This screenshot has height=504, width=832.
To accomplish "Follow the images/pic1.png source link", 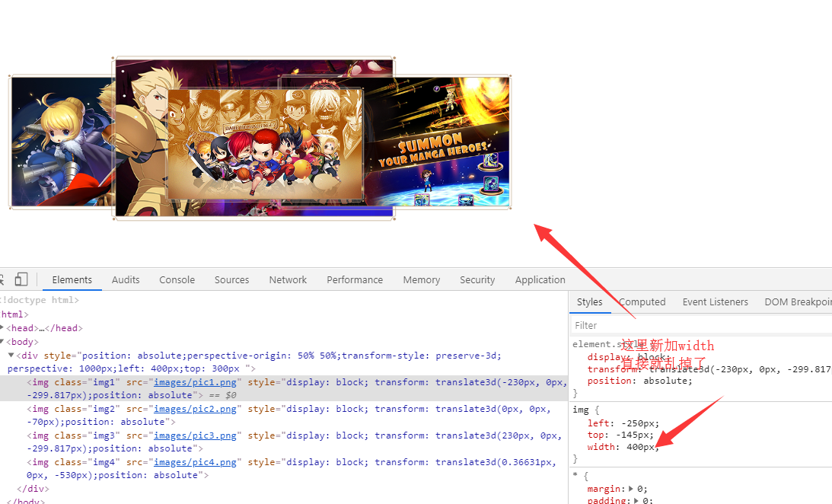I will tap(195, 382).
